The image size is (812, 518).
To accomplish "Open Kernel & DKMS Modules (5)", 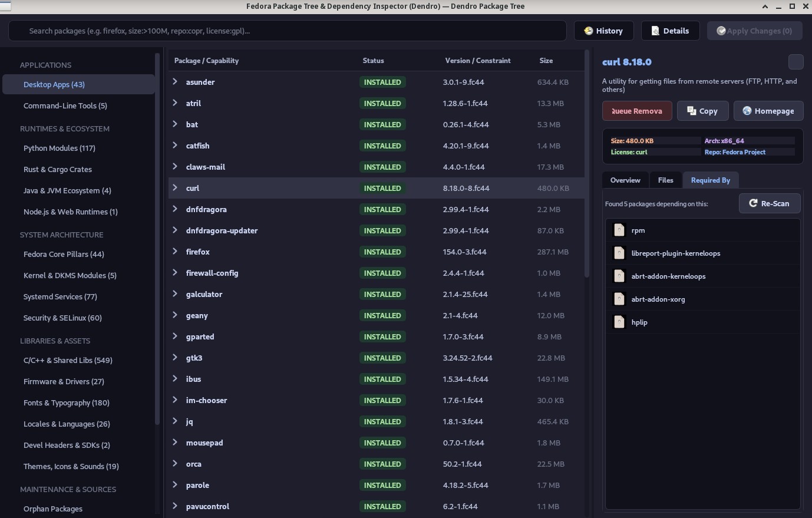I will 78,275.
